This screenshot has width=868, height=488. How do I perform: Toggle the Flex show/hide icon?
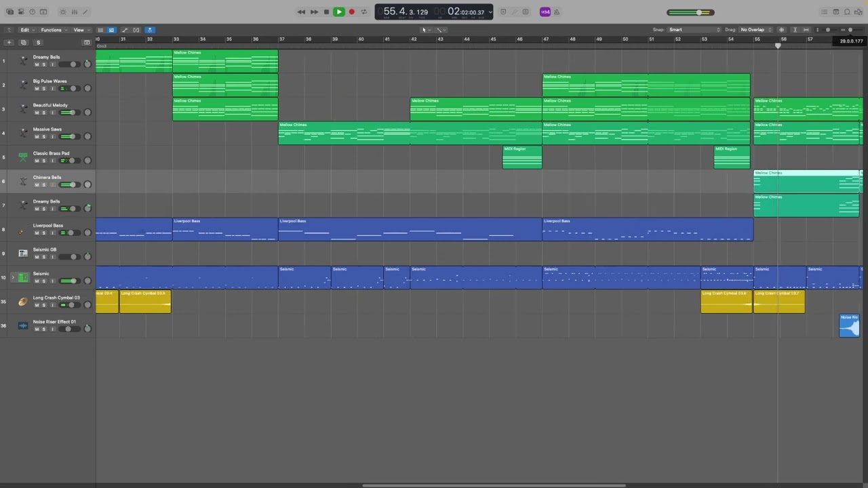[x=136, y=30]
